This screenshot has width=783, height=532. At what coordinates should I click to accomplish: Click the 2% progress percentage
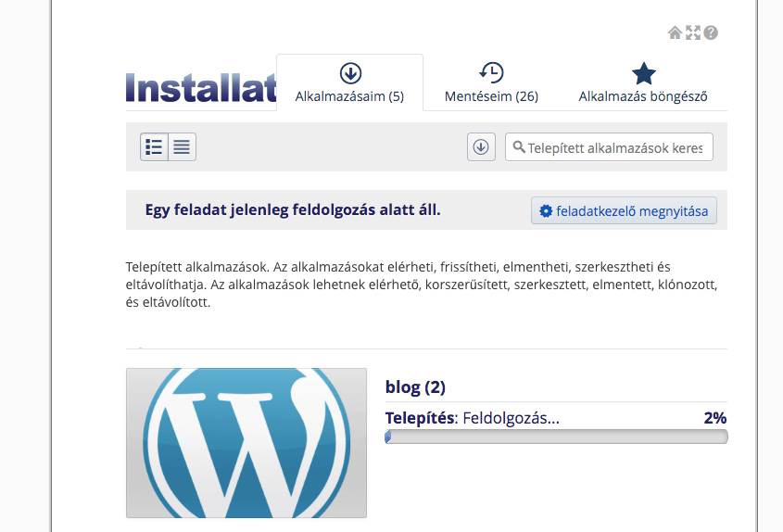click(x=715, y=418)
